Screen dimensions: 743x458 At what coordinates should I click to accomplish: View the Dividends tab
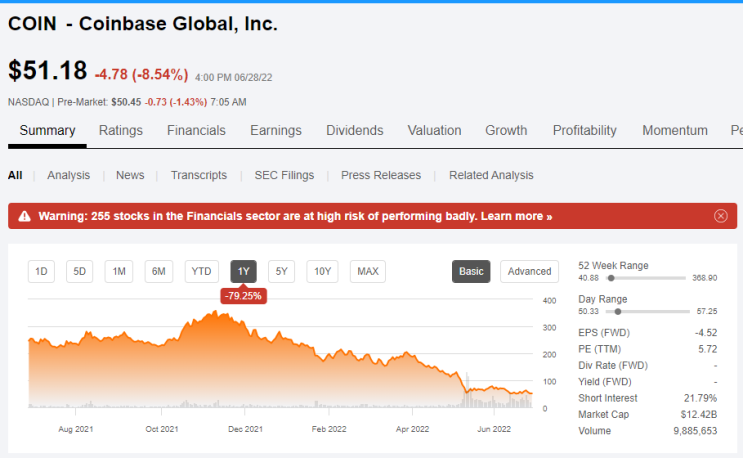coord(354,130)
